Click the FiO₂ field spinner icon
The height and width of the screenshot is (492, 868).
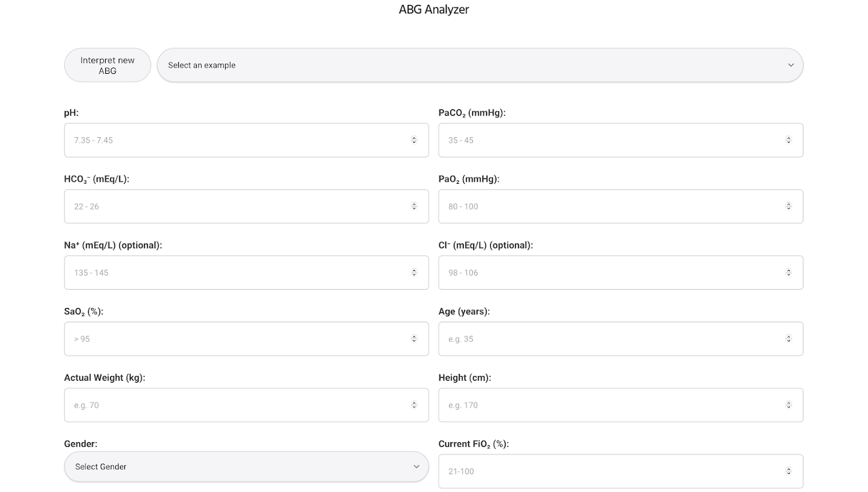[x=789, y=472]
